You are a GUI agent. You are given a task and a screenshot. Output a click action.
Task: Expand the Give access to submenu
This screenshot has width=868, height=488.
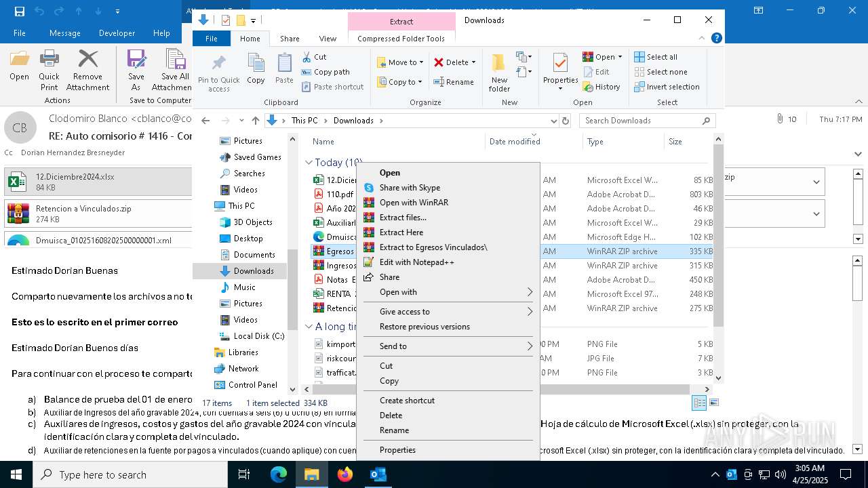(448, 312)
